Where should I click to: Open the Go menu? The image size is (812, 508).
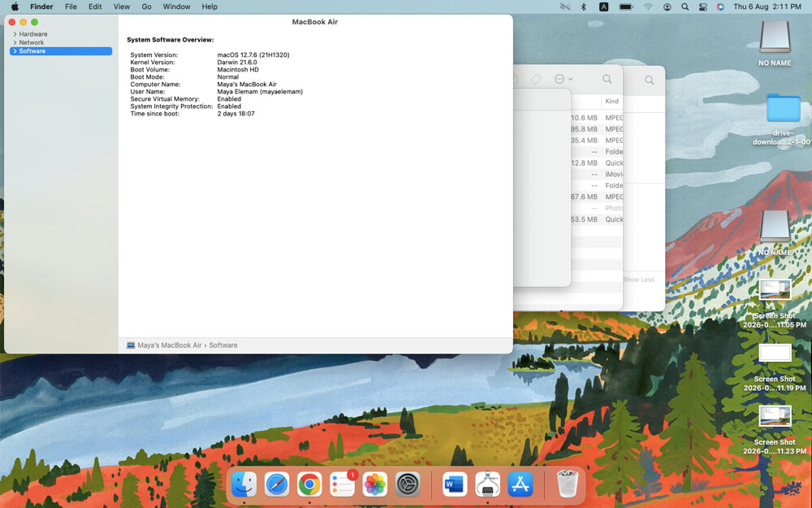pyautogui.click(x=146, y=7)
